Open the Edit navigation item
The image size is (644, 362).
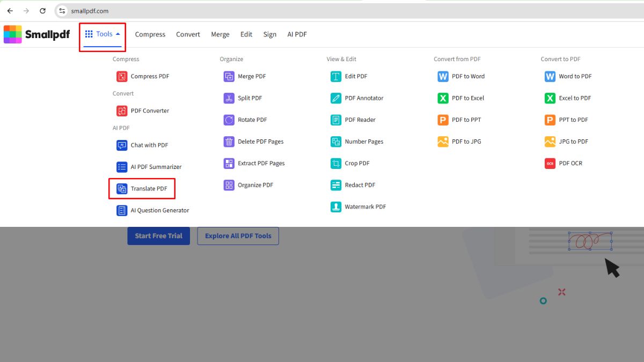tap(246, 34)
